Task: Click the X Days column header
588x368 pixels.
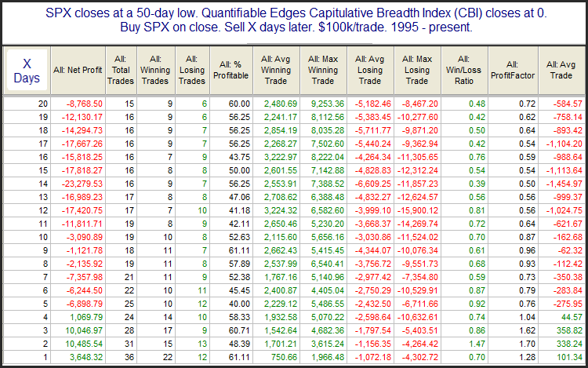Action: click(27, 70)
